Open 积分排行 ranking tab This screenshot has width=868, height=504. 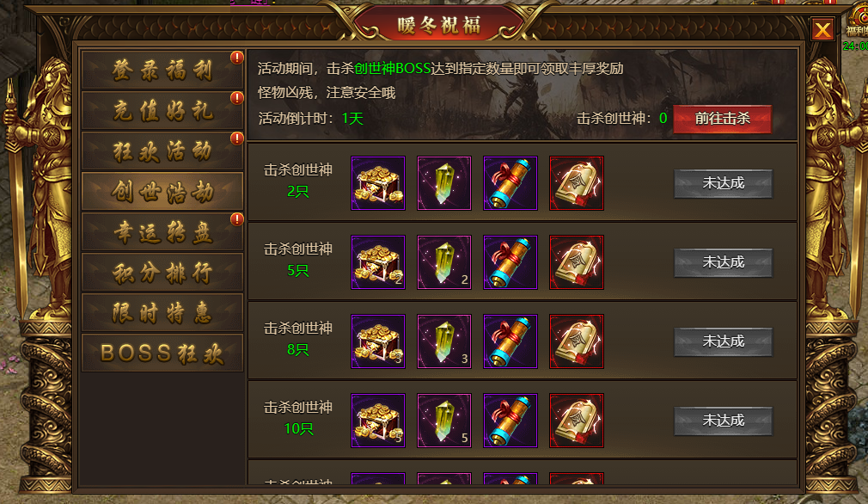(x=162, y=273)
